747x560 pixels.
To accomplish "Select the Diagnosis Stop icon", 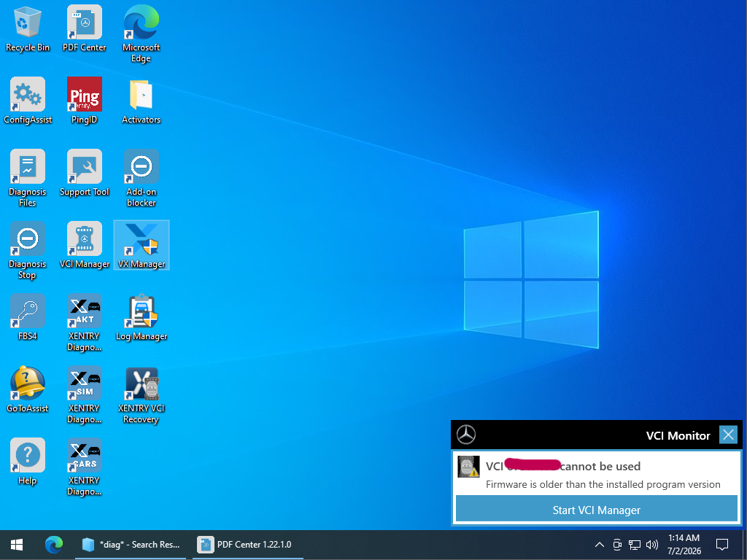I will (27, 251).
